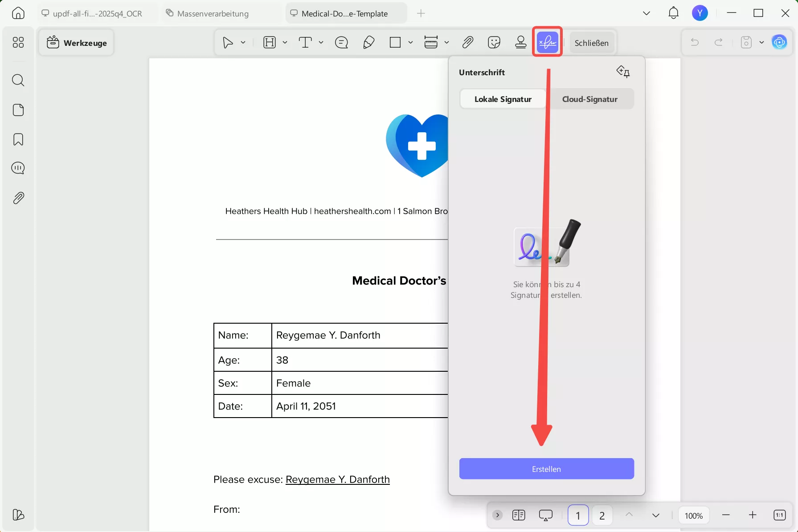Select the measurement ruler tool
Image resolution: width=798 pixels, height=532 pixels.
431,43
